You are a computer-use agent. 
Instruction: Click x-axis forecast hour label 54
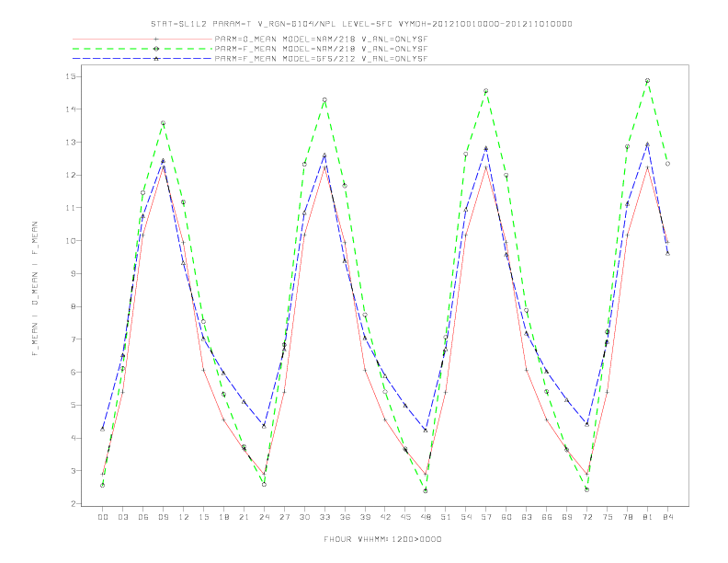[466, 517]
